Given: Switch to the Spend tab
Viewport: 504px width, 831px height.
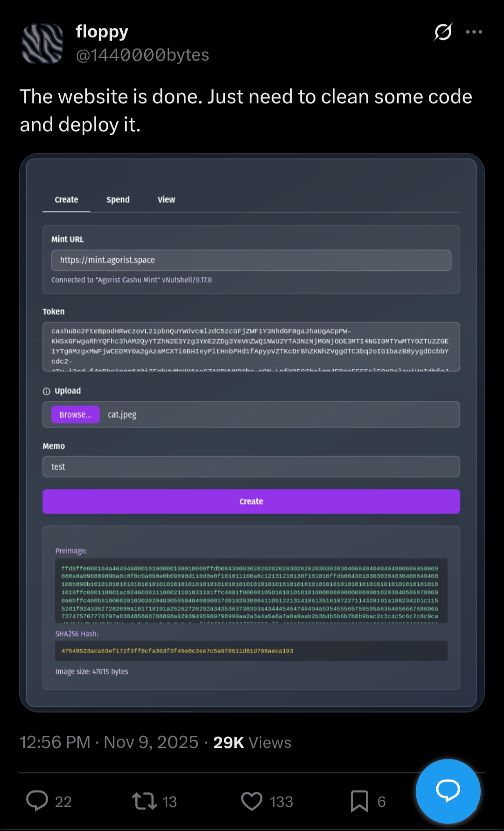Looking at the screenshot, I should point(118,200).
